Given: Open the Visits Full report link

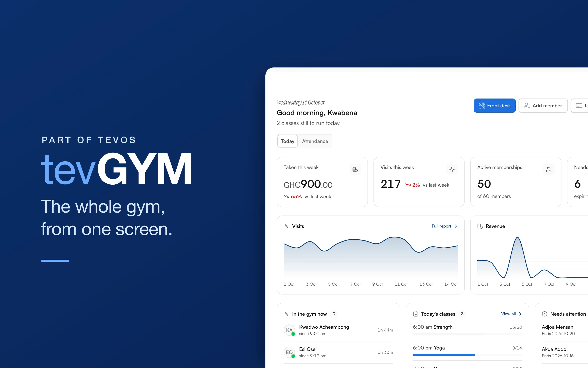Looking at the screenshot, I should [x=444, y=226].
